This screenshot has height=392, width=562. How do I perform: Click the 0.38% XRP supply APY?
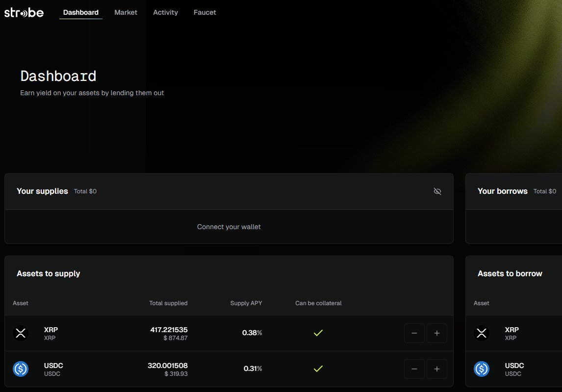point(252,333)
